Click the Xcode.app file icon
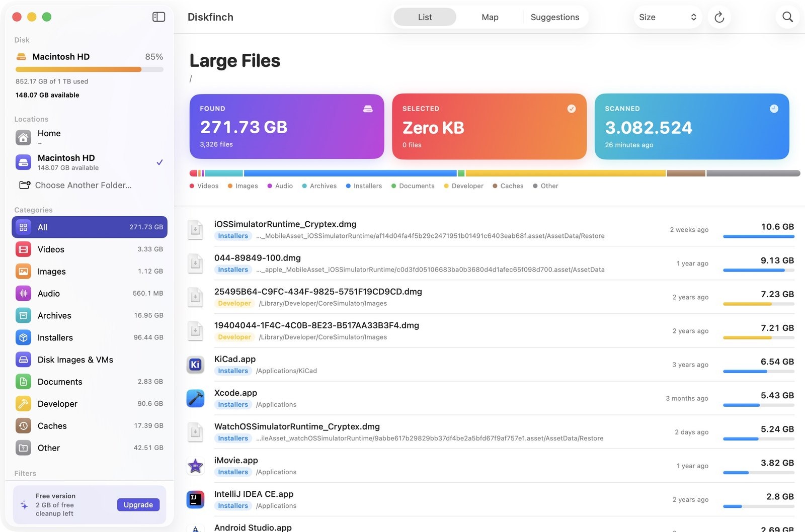This screenshot has height=532, width=805. (195, 398)
